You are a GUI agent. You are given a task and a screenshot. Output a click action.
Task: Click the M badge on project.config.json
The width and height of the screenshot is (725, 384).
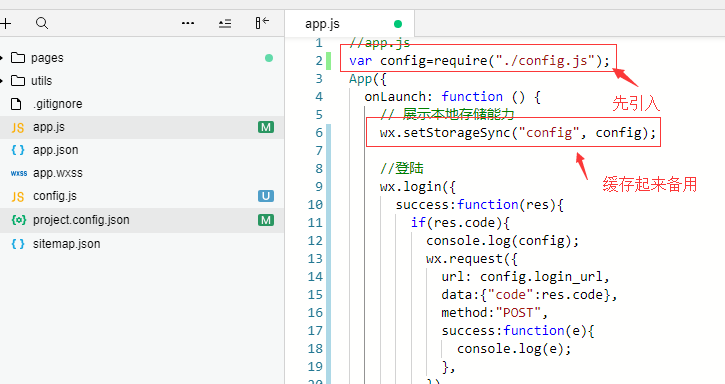[x=266, y=220]
